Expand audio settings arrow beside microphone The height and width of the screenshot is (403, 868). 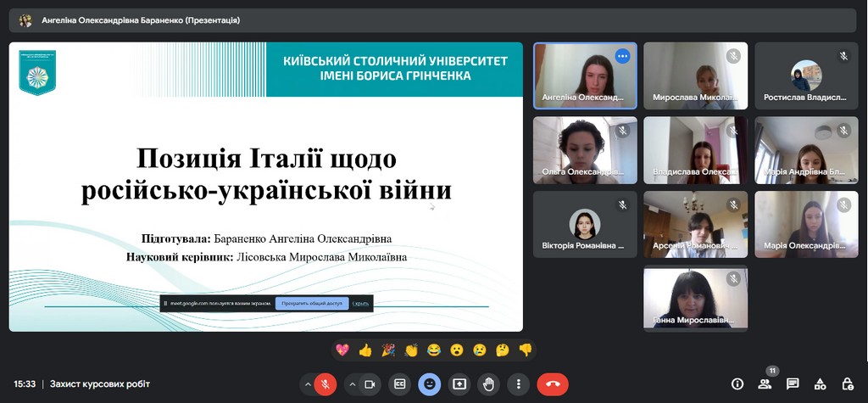click(x=307, y=384)
